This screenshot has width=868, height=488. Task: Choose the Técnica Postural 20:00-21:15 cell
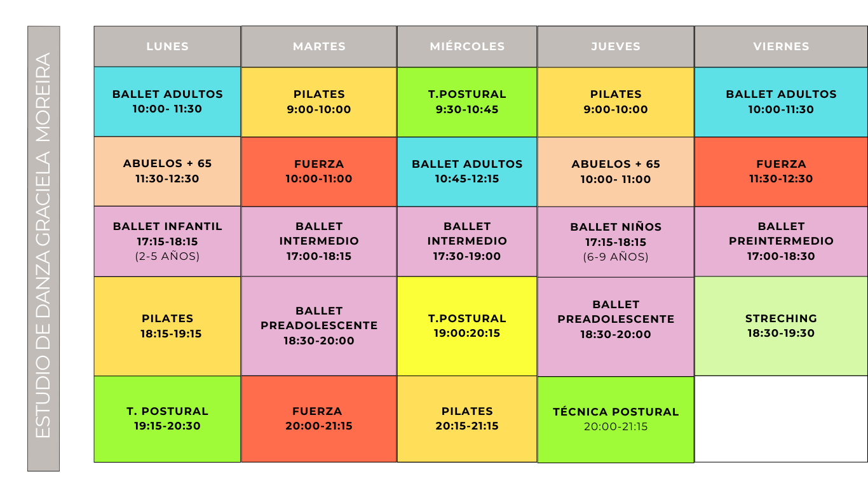click(616, 419)
